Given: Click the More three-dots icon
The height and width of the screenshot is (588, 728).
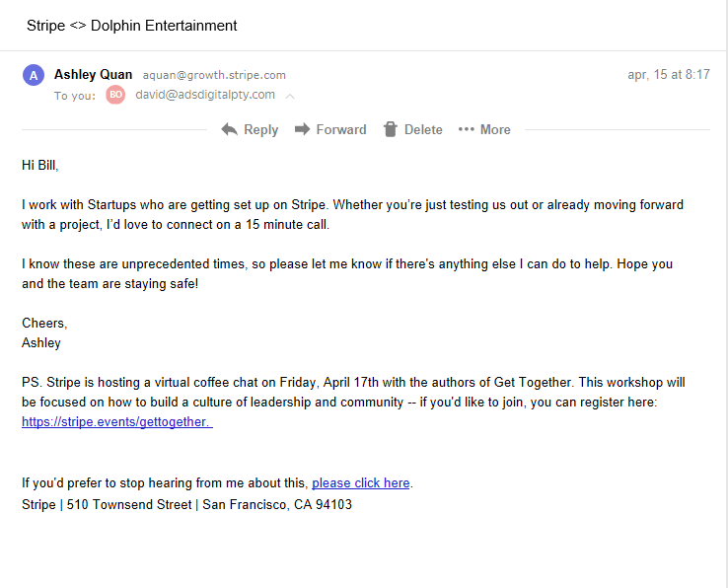Looking at the screenshot, I should coord(467,129).
